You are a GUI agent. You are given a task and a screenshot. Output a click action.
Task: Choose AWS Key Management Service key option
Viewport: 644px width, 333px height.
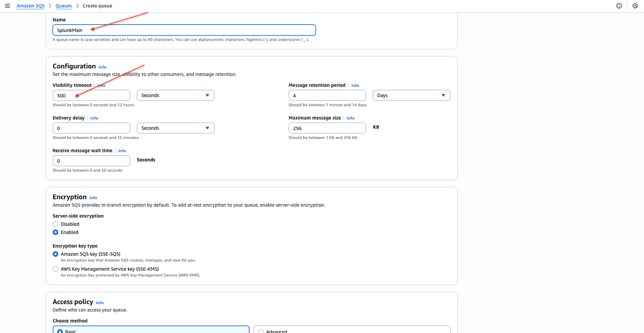pos(55,269)
